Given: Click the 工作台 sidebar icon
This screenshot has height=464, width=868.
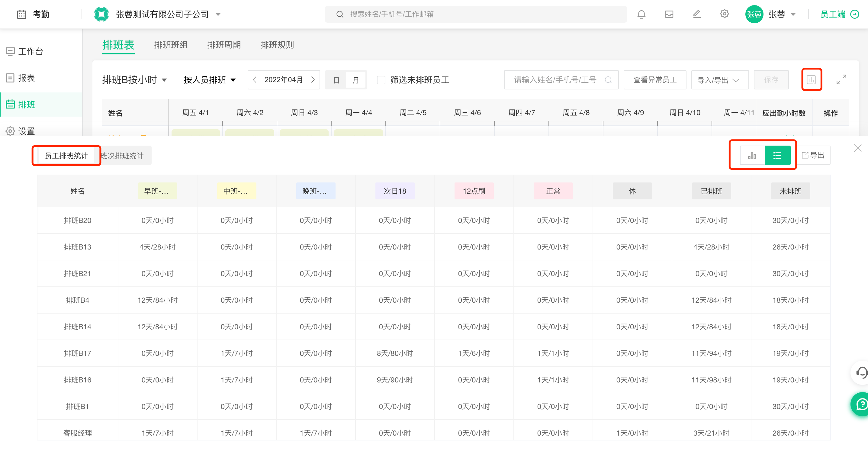Looking at the screenshot, I should click(x=10, y=52).
